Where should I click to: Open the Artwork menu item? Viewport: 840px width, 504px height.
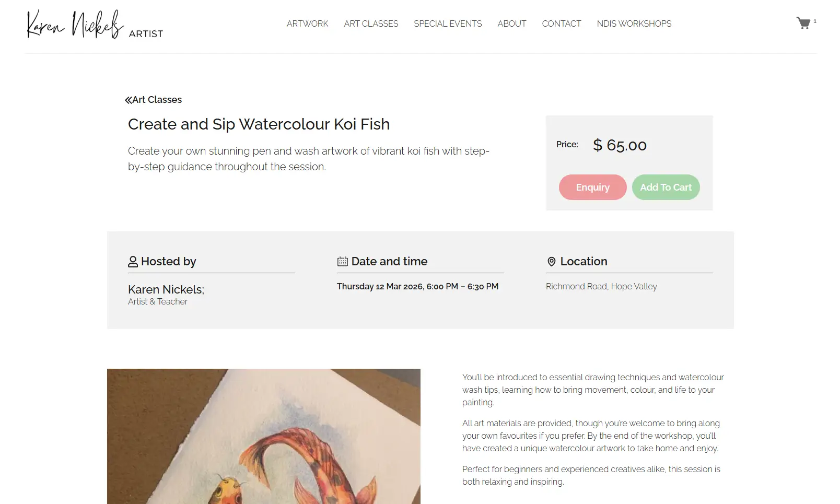tap(307, 24)
